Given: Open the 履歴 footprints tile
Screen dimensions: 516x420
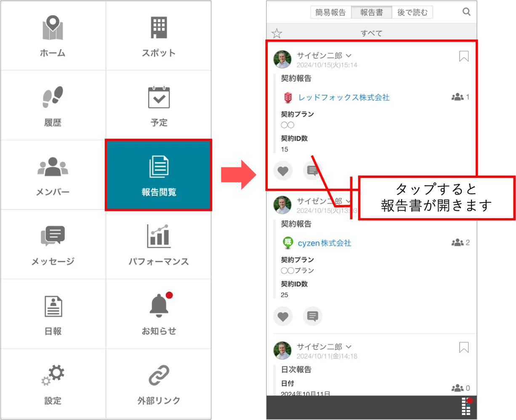Looking at the screenshot, I should (53, 105).
